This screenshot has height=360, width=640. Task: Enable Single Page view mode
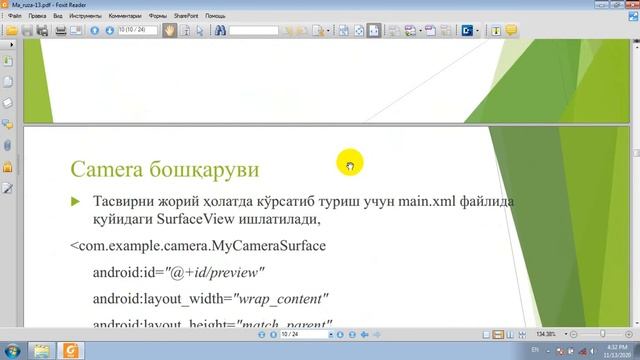click(486, 335)
